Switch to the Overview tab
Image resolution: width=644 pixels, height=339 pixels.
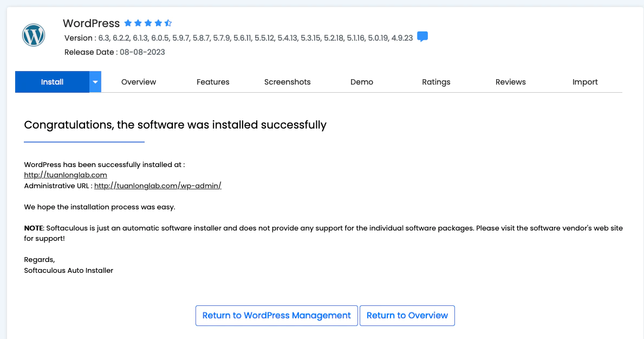pyautogui.click(x=139, y=82)
